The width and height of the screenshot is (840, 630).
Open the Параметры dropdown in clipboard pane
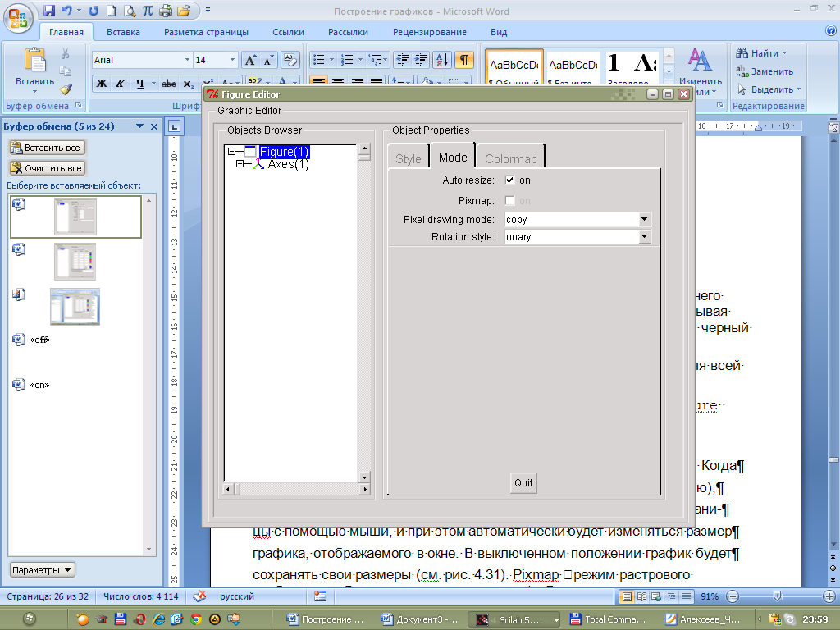(43, 570)
